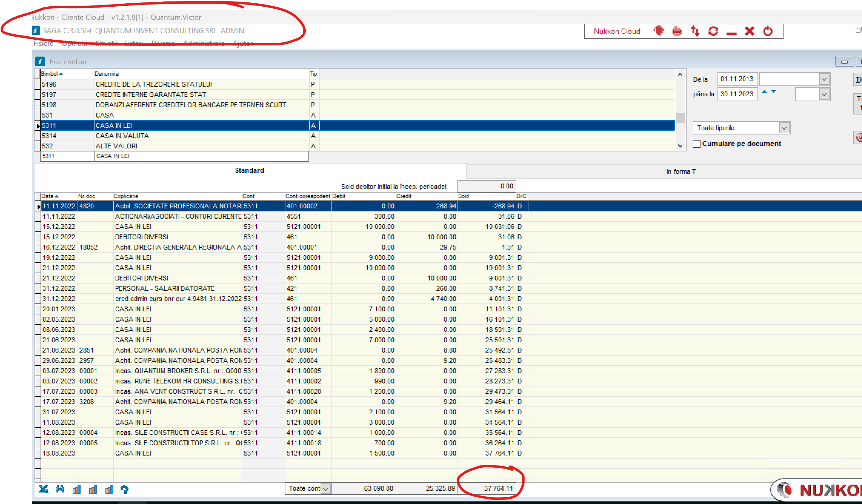Click the first bar chart icon
Screen dimensions: 862x504
pos(76,489)
